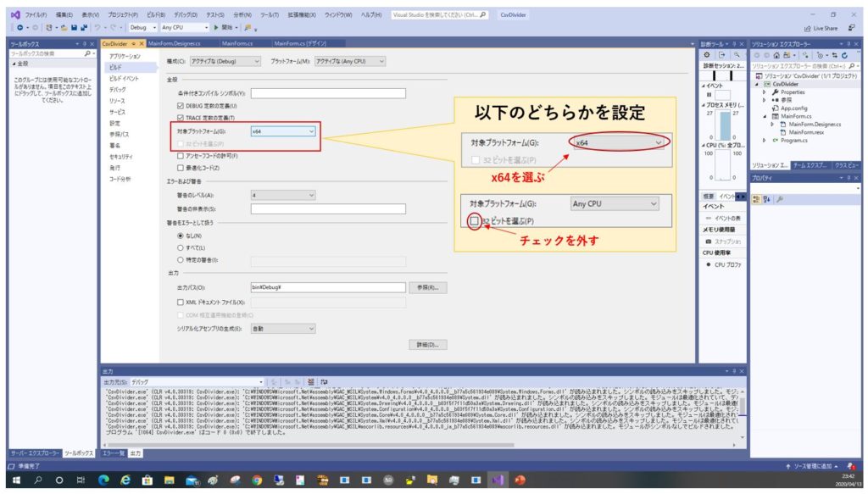
Task: Click the conditional compilation symbols input field
Action: point(328,93)
